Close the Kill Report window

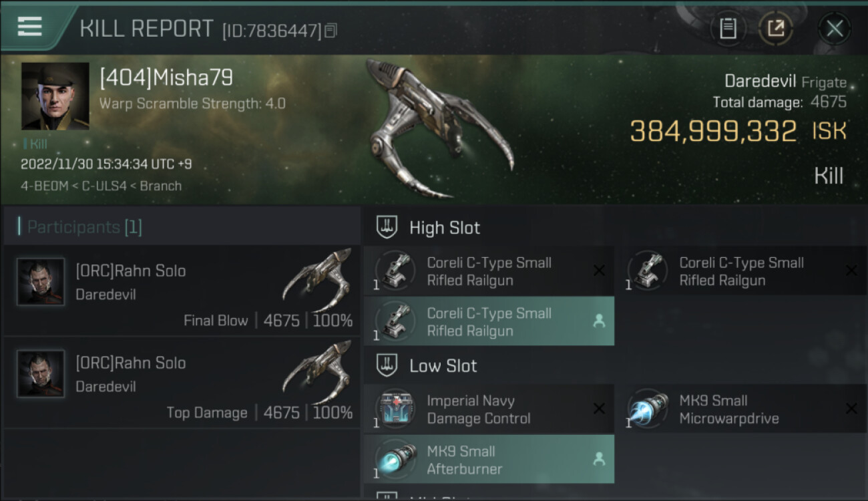pyautogui.click(x=835, y=28)
